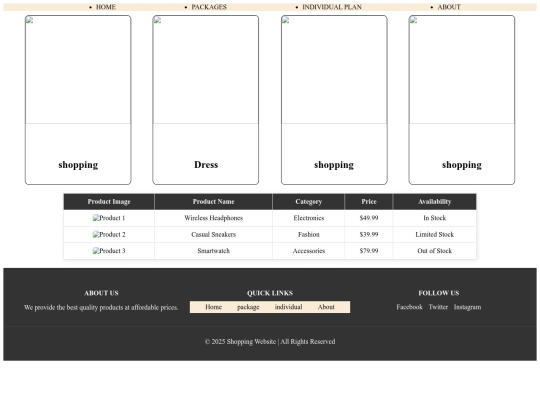Open the footer About quick link
The width and height of the screenshot is (540, 405).
click(326, 307)
